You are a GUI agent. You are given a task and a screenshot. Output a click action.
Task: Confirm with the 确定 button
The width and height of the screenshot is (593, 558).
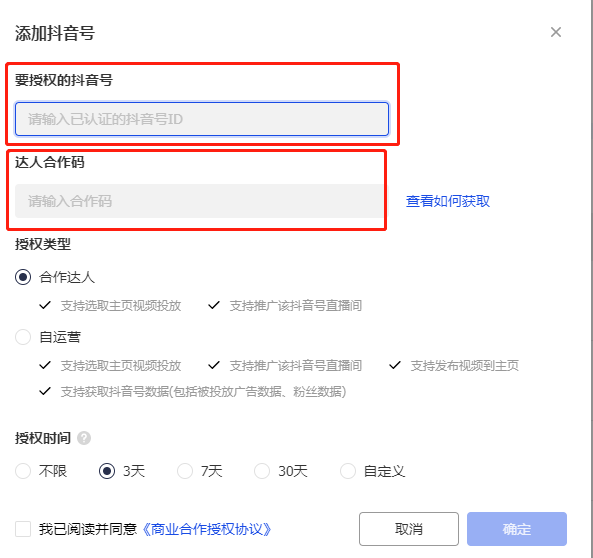517,529
